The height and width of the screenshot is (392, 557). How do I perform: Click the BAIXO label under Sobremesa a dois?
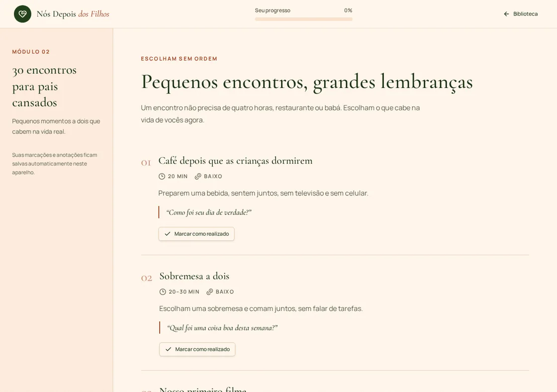point(225,292)
